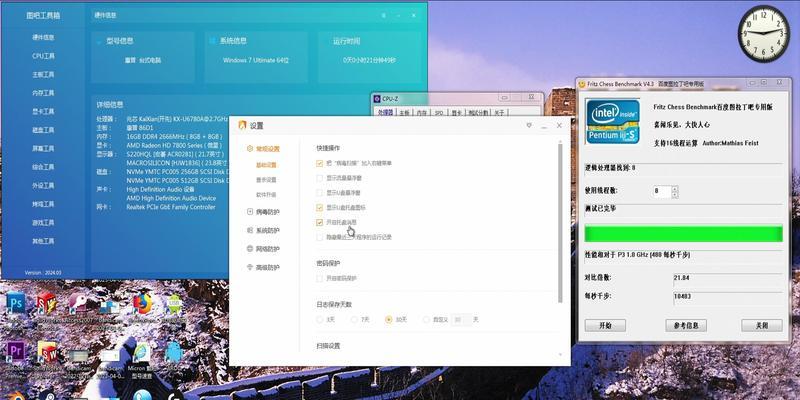The width and height of the screenshot is (800, 400).
Task: Expand 高级防护 section in 设置 sidebar
Action: click(x=263, y=267)
